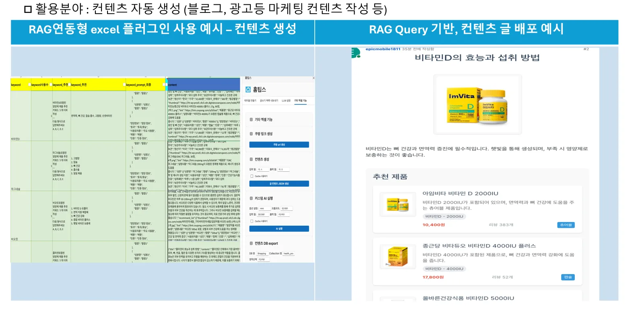The width and height of the screenshot is (644, 312).
Task: Click the 글 컨텐츠 JSON 생성 button
Action: (x=279, y=184)
